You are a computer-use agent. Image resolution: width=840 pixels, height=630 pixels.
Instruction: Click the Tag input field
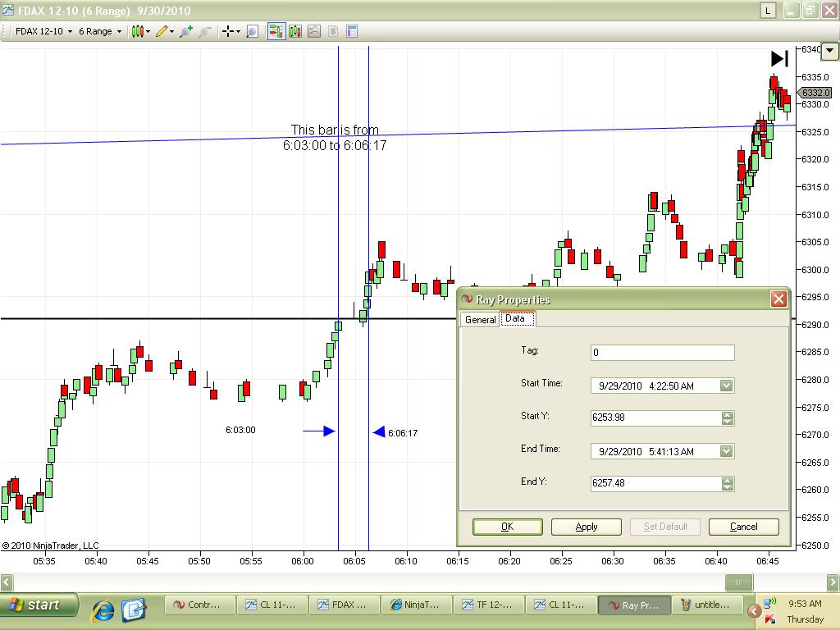[662, 353]
